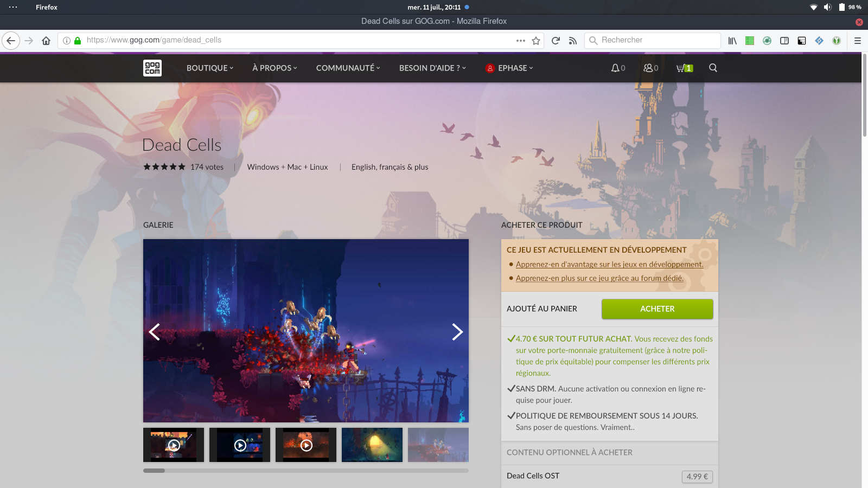Screen dimensions: 868x488
Task: Open the BESOIN D'AIDE ? menu
Action: [432, 68]
